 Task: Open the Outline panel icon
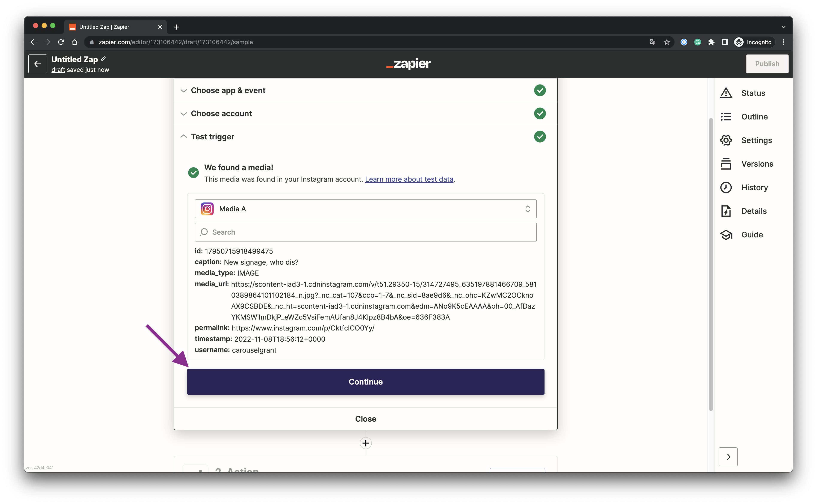pos(726,117)
